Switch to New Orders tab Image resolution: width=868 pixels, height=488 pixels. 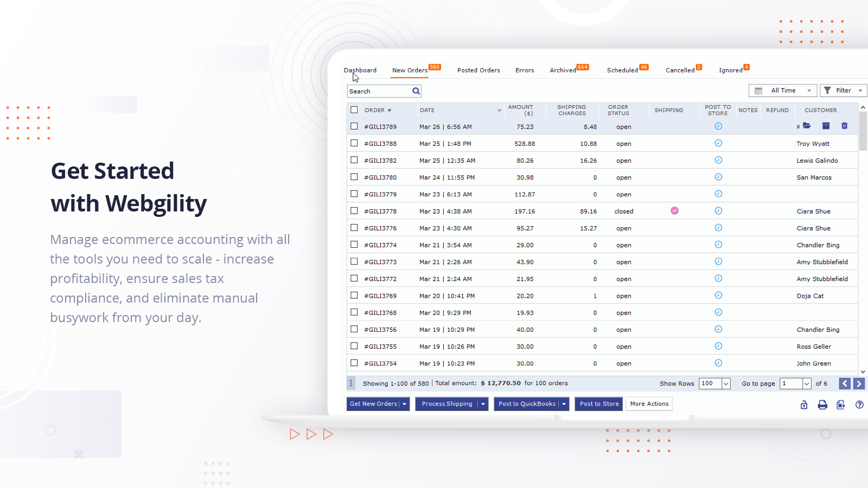point(410,70)
